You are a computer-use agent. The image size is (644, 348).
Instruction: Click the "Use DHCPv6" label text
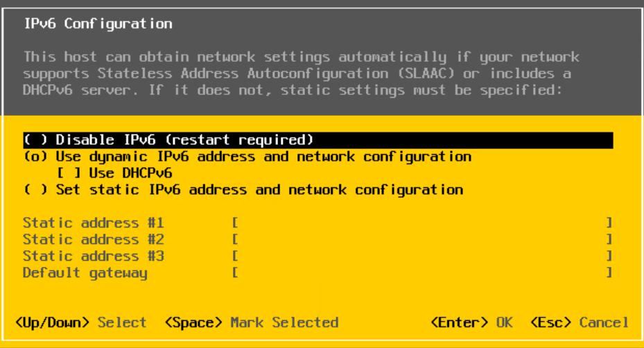130,173
